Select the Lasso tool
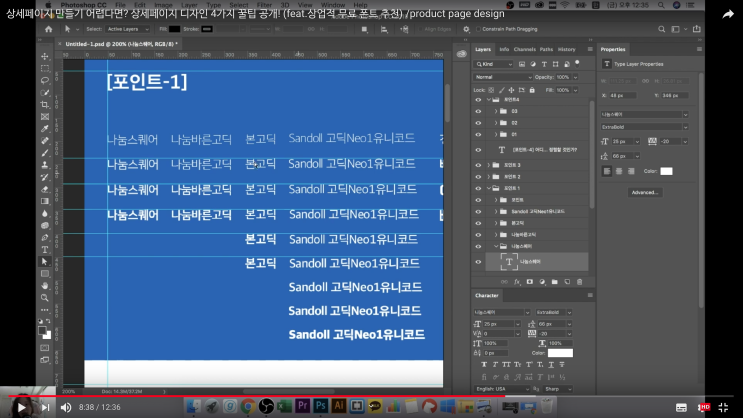The height and width of the screenshot is (418, 743). [x=45, y=80]
